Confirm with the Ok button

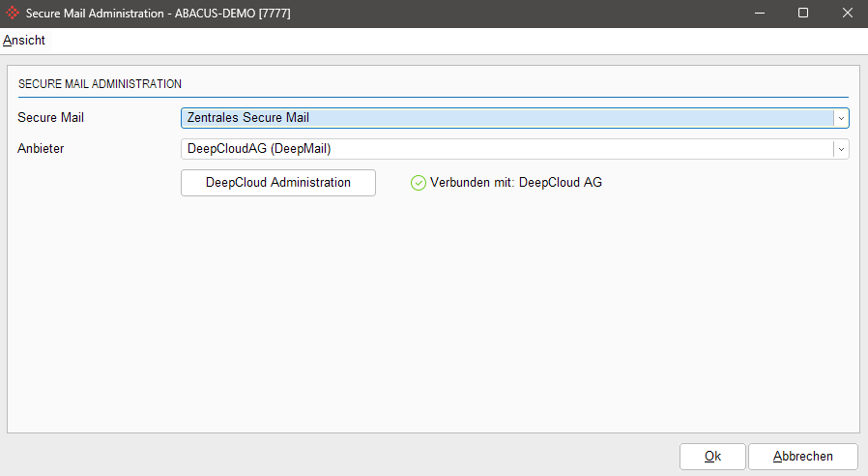pos(712,457)
